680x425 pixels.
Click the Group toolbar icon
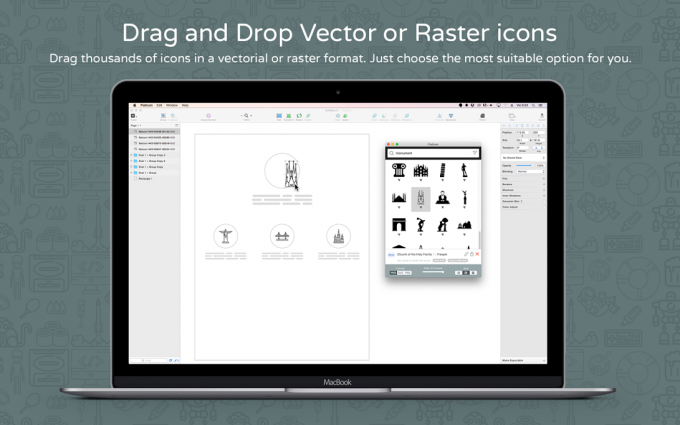click(163, 116)
